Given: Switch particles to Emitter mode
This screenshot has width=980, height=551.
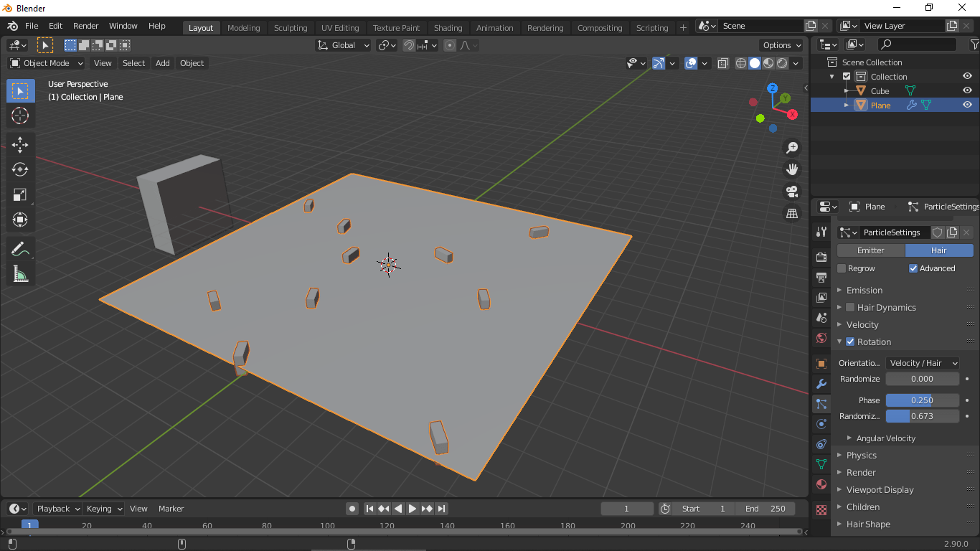Looking at the screenshot, I should (x=870, y=250).
